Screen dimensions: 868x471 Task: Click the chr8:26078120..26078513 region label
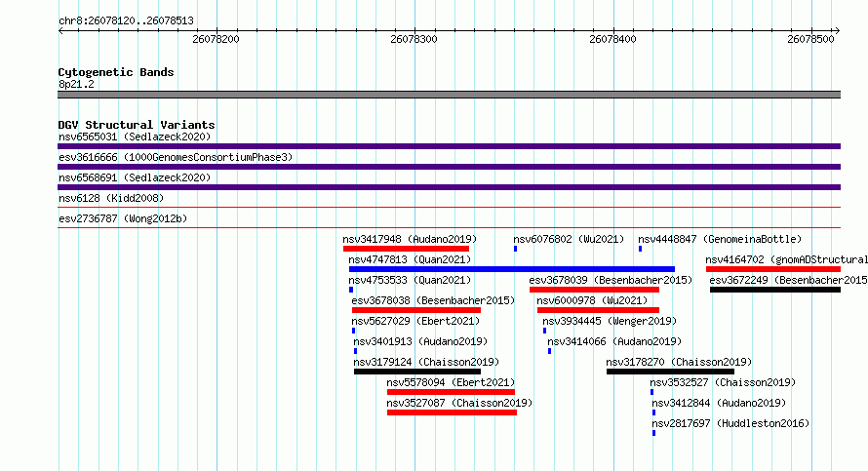coord(126,21)
